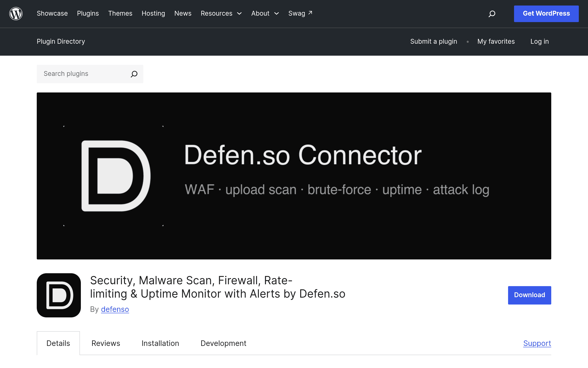588x368 pixels.
Task: Open the site search magnifier icon
Action: [x=492, y=14]
